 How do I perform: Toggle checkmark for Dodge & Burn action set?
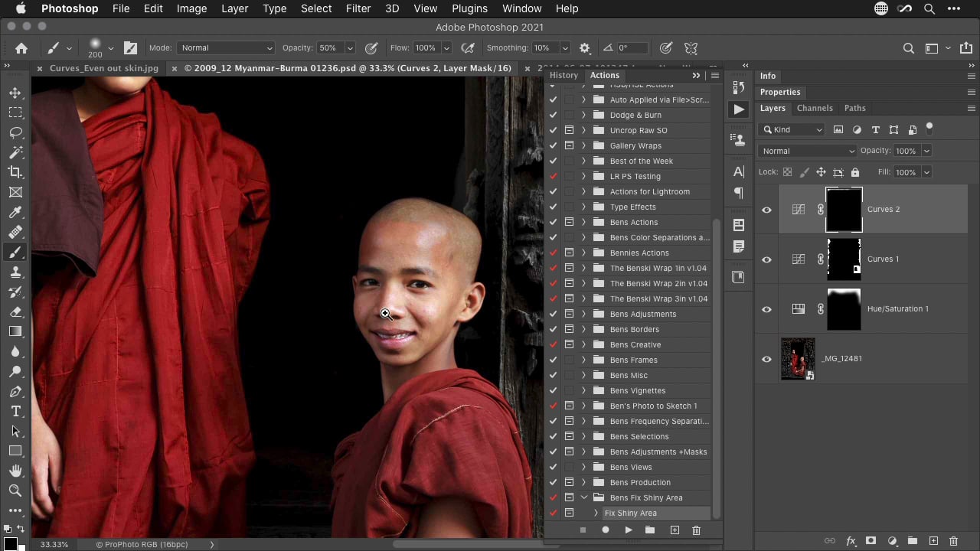coord(554,115)
